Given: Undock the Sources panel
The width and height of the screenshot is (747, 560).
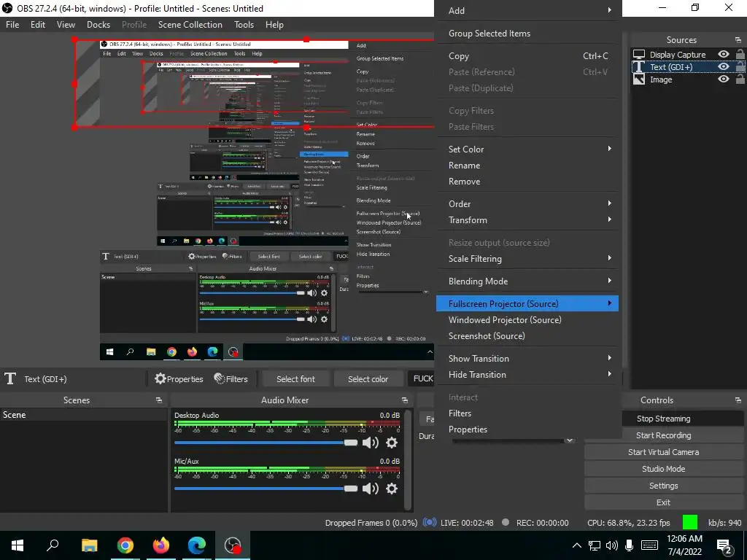Looking at the screenshot, I should [738, 40].
